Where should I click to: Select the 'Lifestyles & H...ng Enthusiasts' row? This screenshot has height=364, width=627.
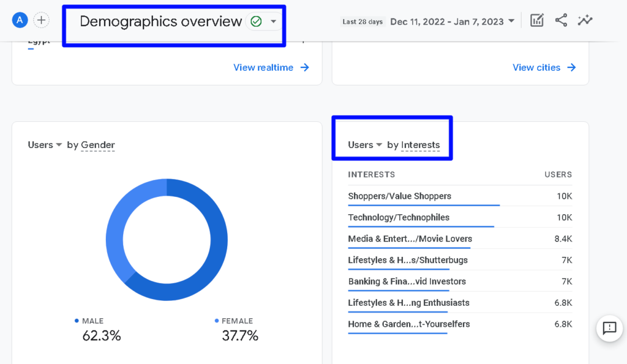(x=460, y=303)
